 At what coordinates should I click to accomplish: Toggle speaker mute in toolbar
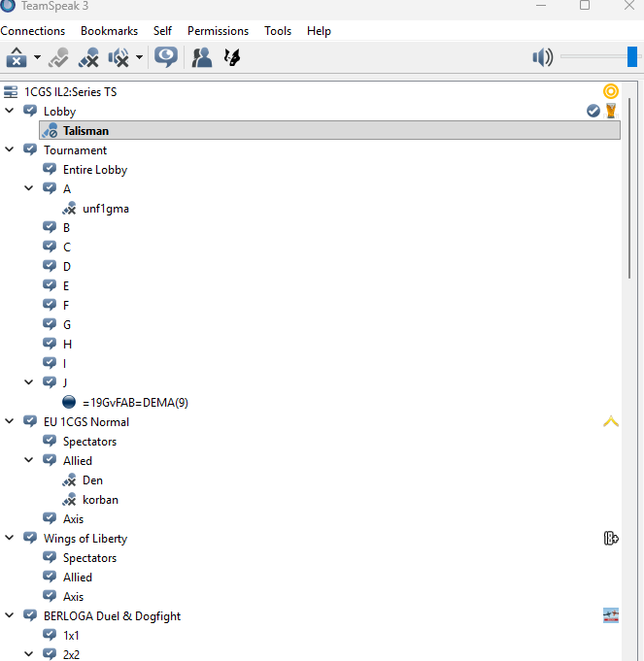[x=119, y=57]
